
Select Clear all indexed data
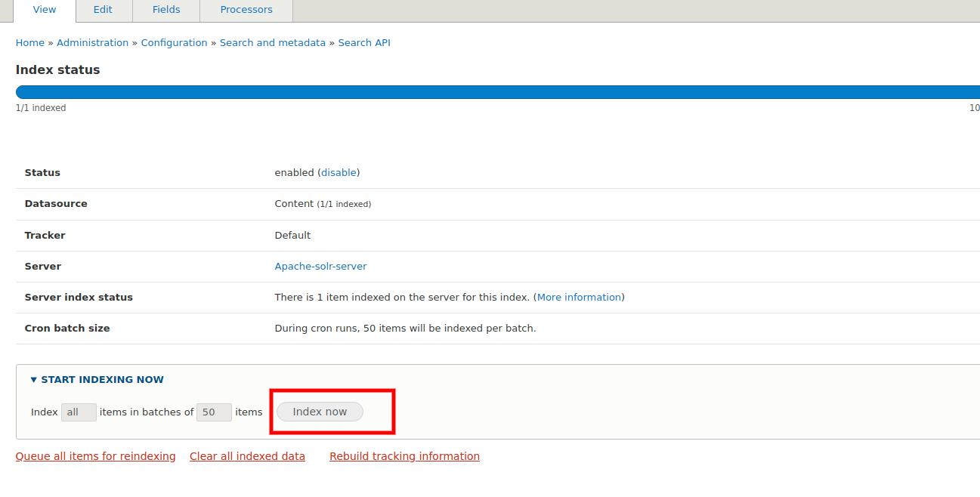point(247,455)
